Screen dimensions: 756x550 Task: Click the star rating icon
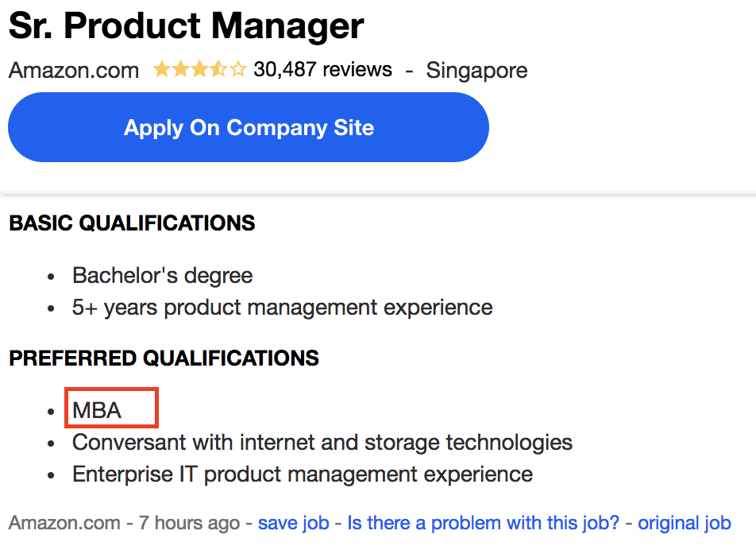point(199,70)
